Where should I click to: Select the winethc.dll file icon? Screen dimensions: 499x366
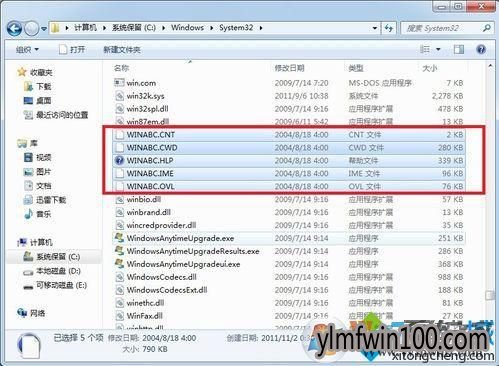[x=119, y=303]
